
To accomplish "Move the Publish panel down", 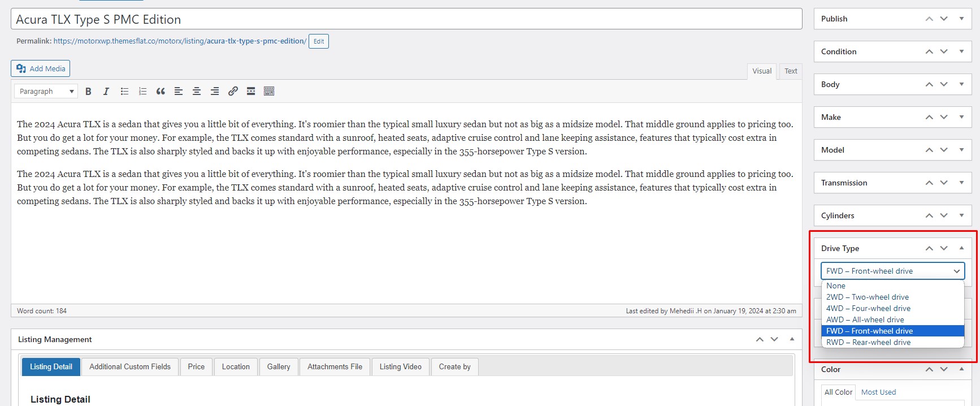I will tap(944, 19).
